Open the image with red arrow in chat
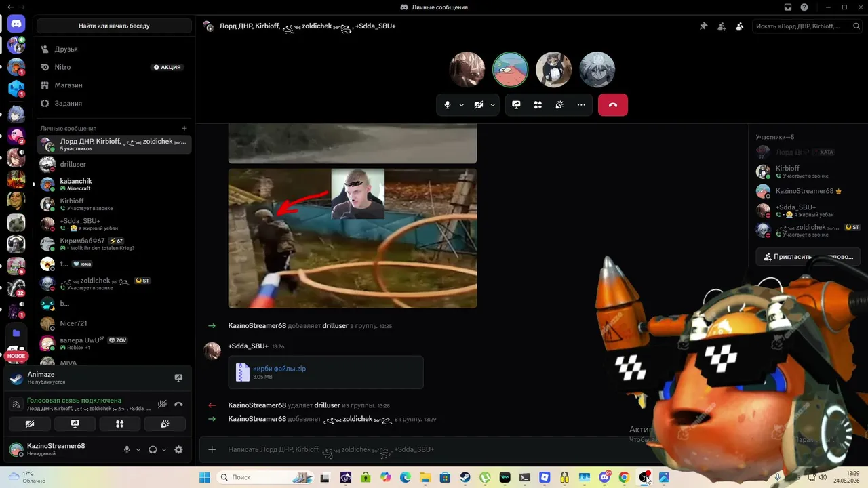Screen dimensions: 868x488 click(x=353, y=239)
